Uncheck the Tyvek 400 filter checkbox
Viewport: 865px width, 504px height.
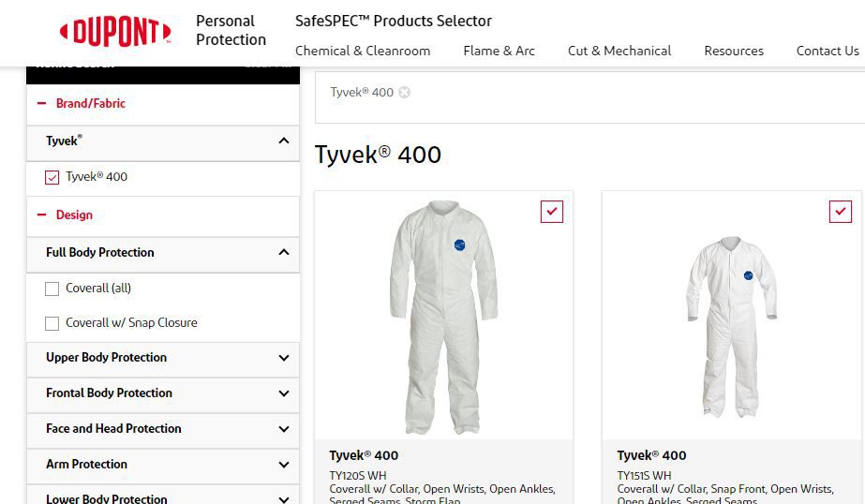[x=52, y=177]
